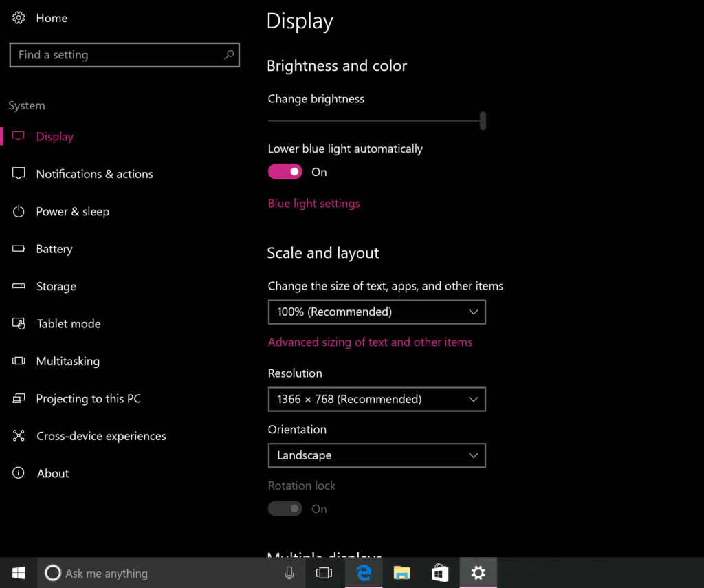This screenshot has height=588, width=704.
Task: Open the Resolution dropdown
Action: point(377,399)
